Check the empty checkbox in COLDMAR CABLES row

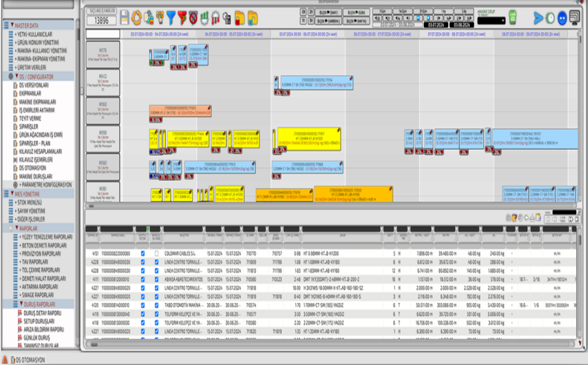point(156,254)
